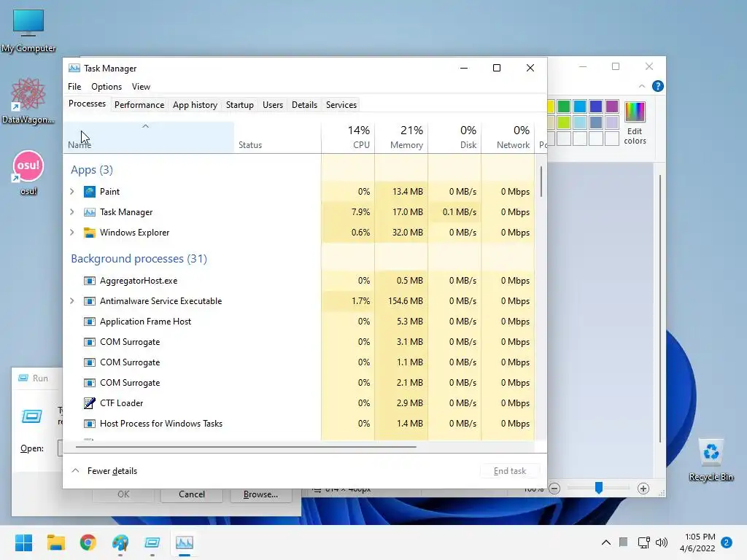Click the AggregatorHost.exe process icon
Image resolution: width=747 pixels, height=560 pixels.
tap(90, 281)
